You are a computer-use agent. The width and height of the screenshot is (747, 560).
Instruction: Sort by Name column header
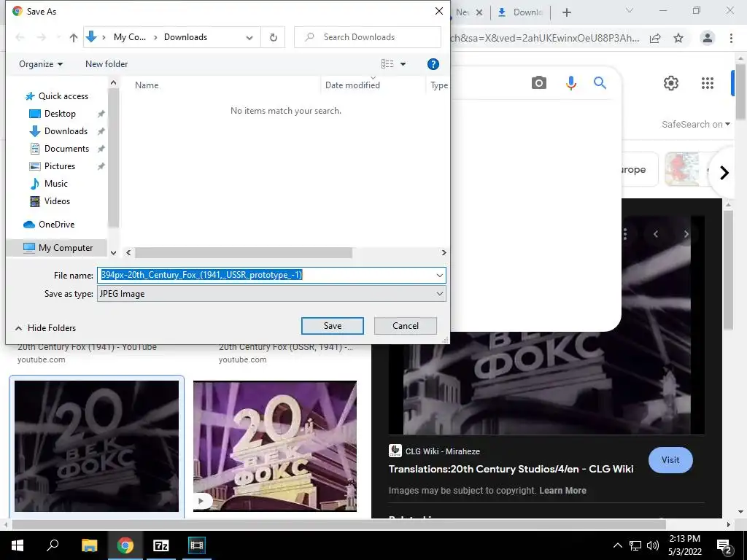click(x=147, y=85)
